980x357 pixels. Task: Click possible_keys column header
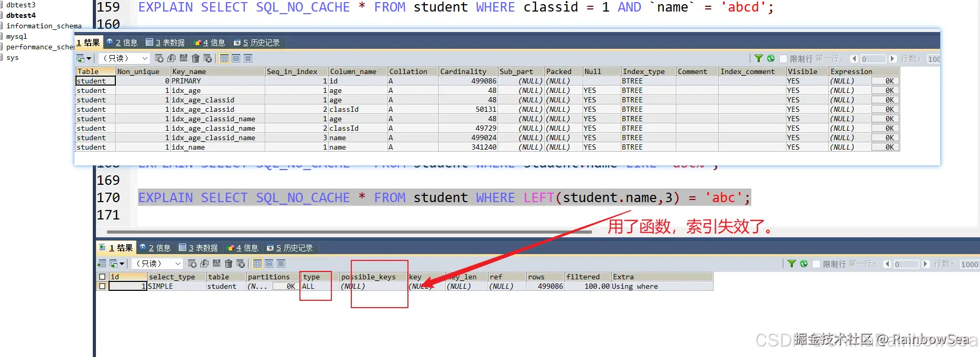point(373,277)
